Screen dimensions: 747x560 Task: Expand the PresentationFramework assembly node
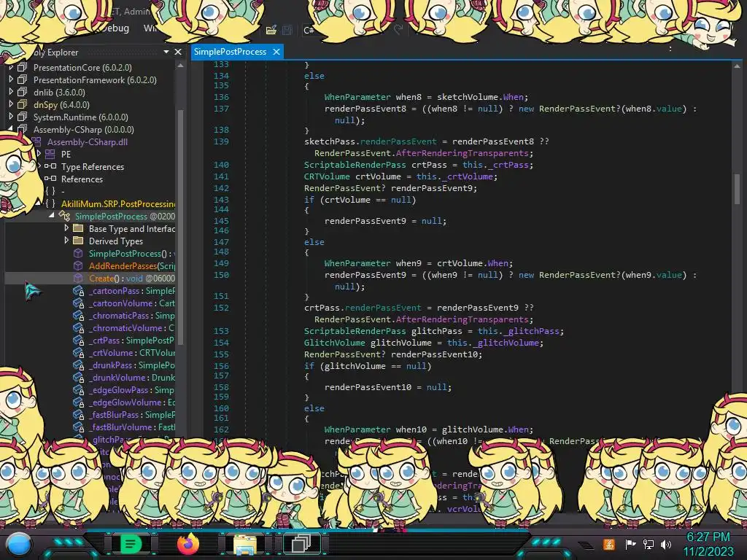(x=11, y=79)
